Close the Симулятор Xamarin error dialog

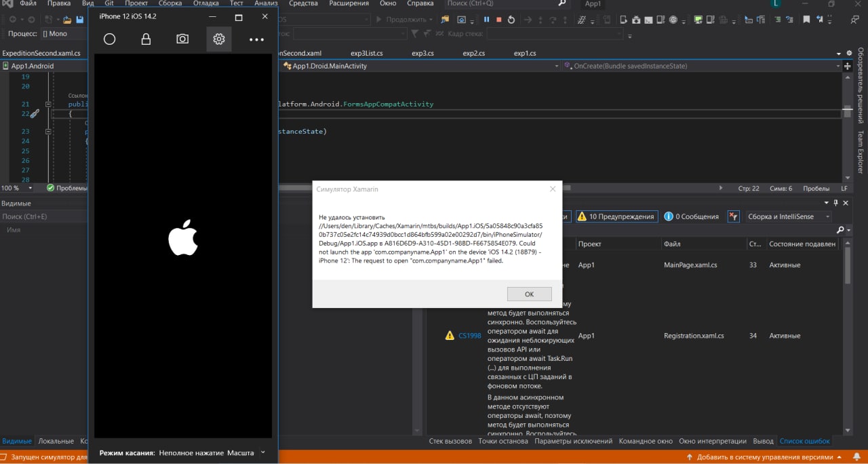(x=552, y=189)
